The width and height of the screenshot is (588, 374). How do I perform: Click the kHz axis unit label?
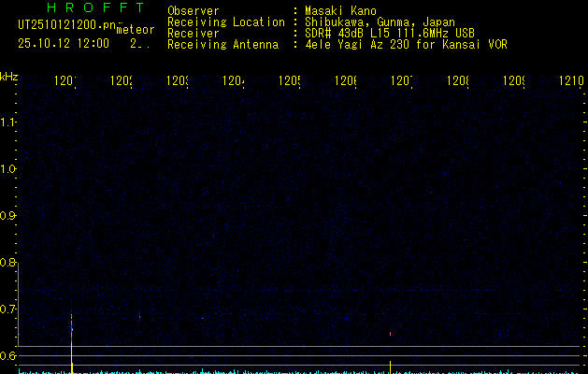pyautogui.click(x=9, y=75)
